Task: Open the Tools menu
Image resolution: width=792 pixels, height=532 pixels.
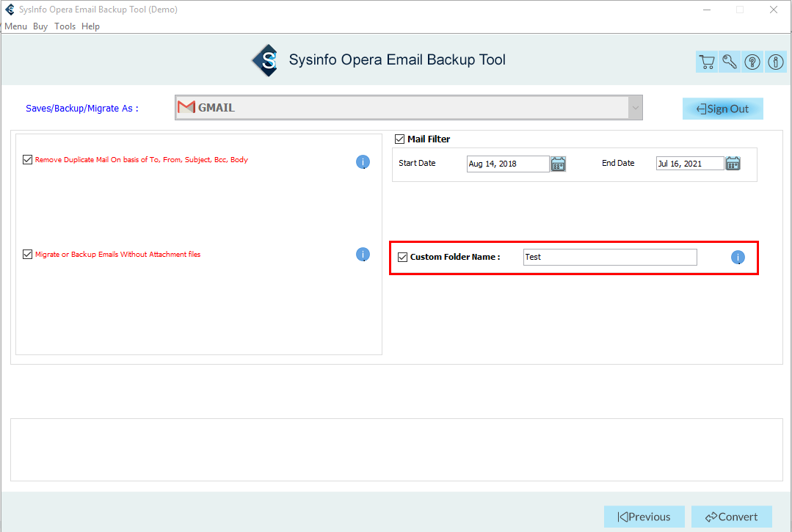Action: coord(65,26)
